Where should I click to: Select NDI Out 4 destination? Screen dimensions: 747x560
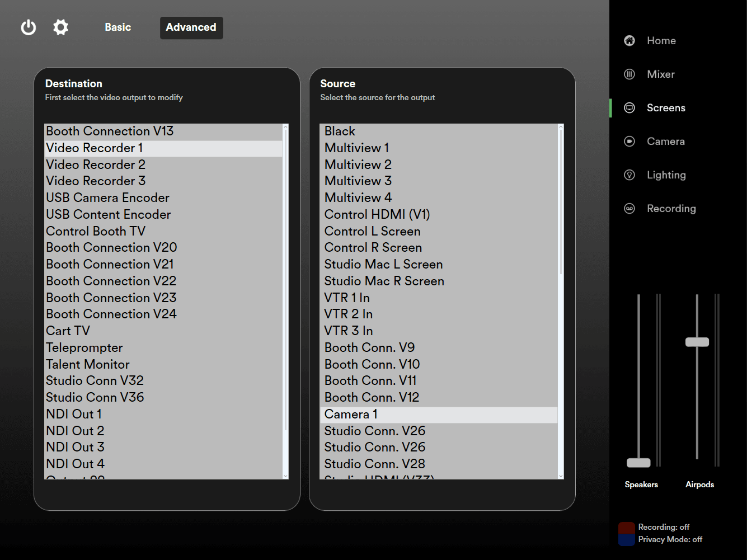click(163, 464)
